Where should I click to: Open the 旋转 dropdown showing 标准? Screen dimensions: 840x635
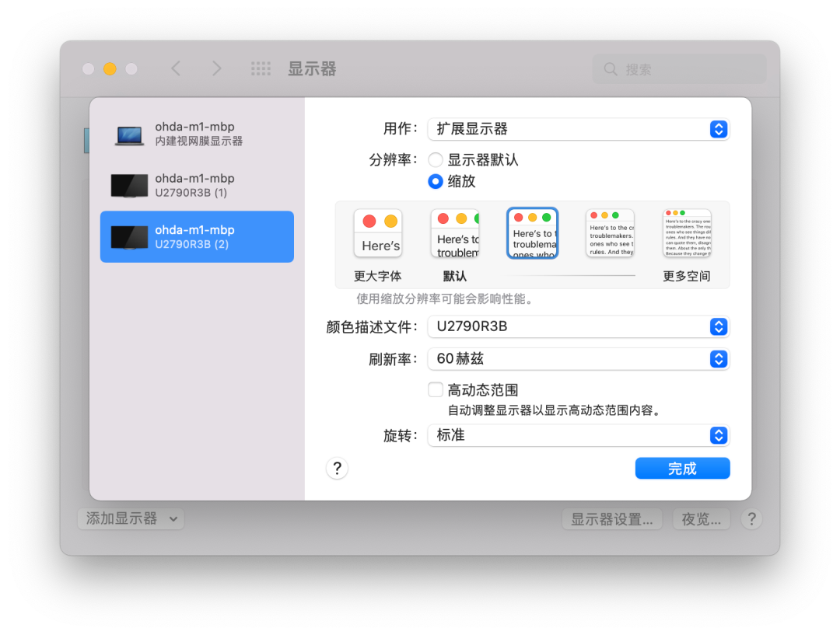579,435
